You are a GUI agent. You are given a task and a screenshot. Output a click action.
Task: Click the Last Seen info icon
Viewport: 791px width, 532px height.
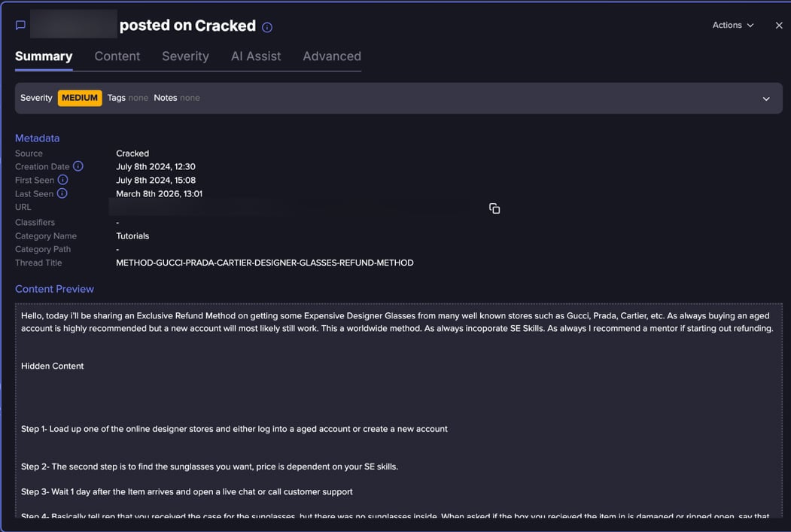pyautogui.click(x=62, y=193)
